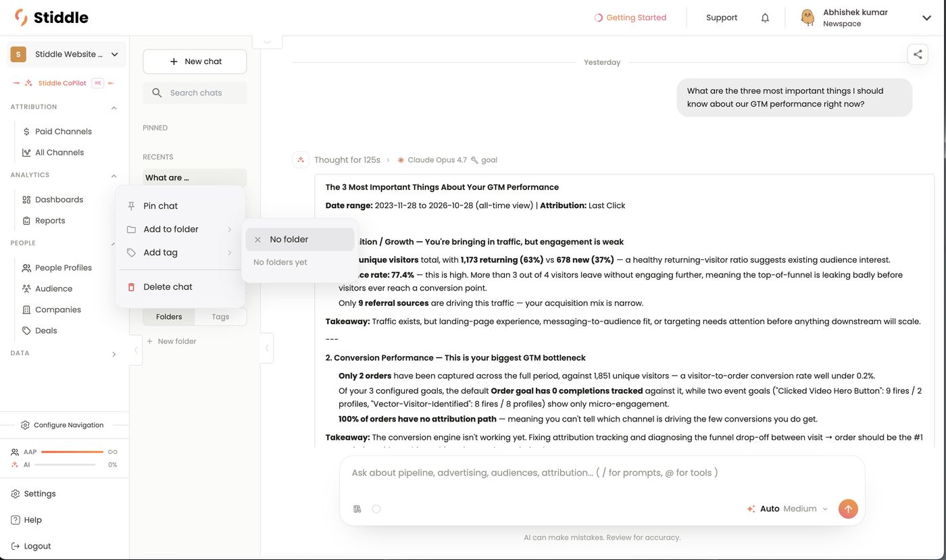Click the search magnifier icon in chats
The height and width of the screenshot is (560, 946).
(x=157, y=93)
